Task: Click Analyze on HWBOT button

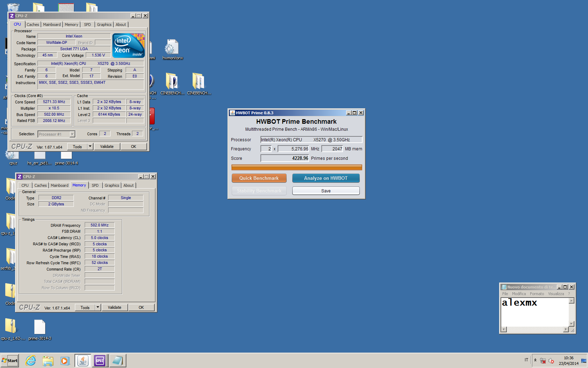Action: [326, 178]
